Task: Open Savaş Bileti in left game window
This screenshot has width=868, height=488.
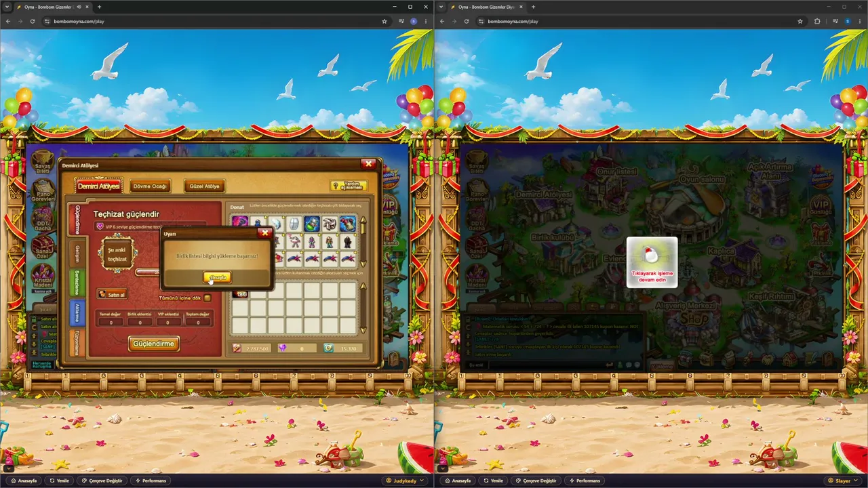Action: point(42,163)
